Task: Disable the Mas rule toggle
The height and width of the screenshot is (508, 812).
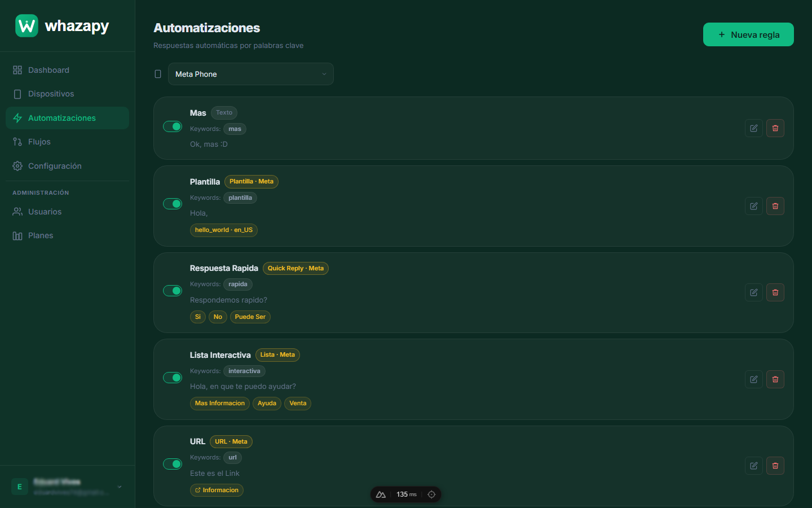Action: [173, 126]
